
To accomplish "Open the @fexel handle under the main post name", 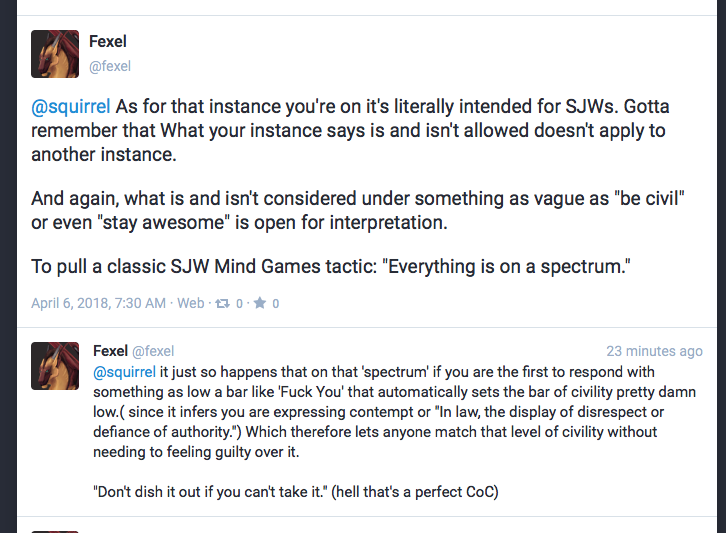I will (x=110, y=67).
